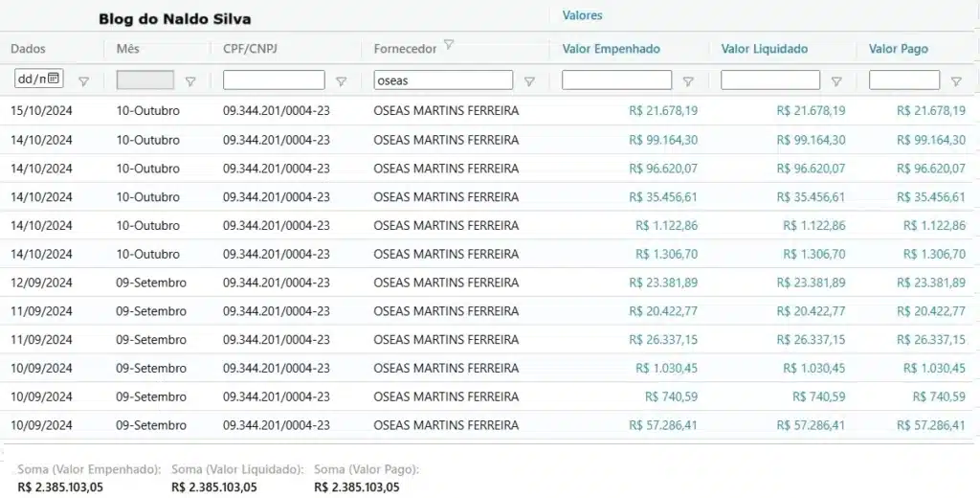980x498 pixels.
Task: Click OSEAS MARTINS FERREIRA in R$ 740,59 row
Action: click(446, 396)
